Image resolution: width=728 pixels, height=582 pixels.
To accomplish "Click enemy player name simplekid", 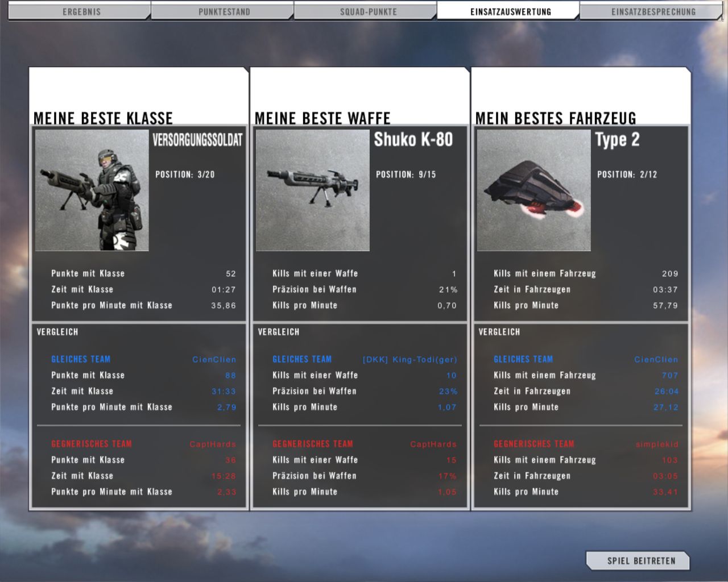I will (657, 444).
